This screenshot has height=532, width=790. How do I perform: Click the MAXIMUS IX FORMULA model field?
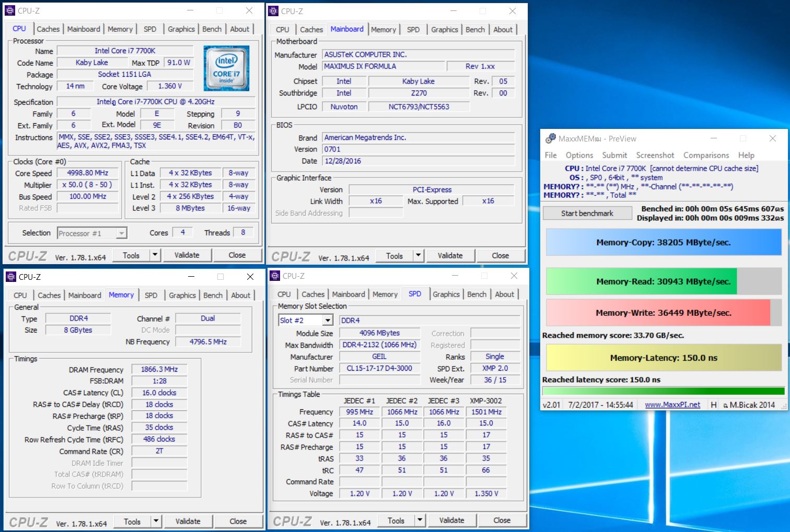click(x=384, y=66)
